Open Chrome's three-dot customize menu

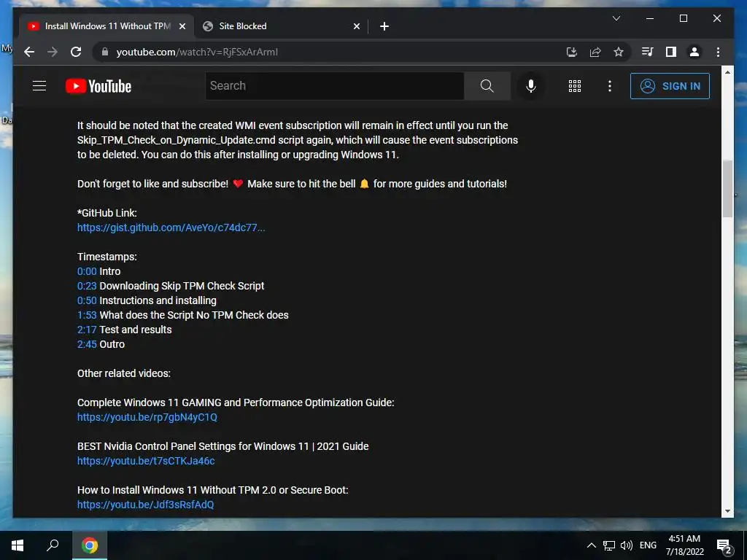718,52
